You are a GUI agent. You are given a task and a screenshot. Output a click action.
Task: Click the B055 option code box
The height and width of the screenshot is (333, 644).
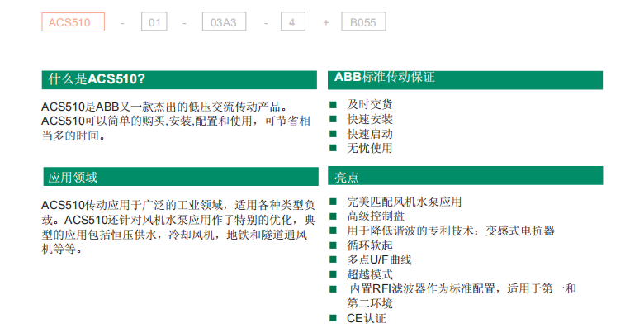point(363,21)
